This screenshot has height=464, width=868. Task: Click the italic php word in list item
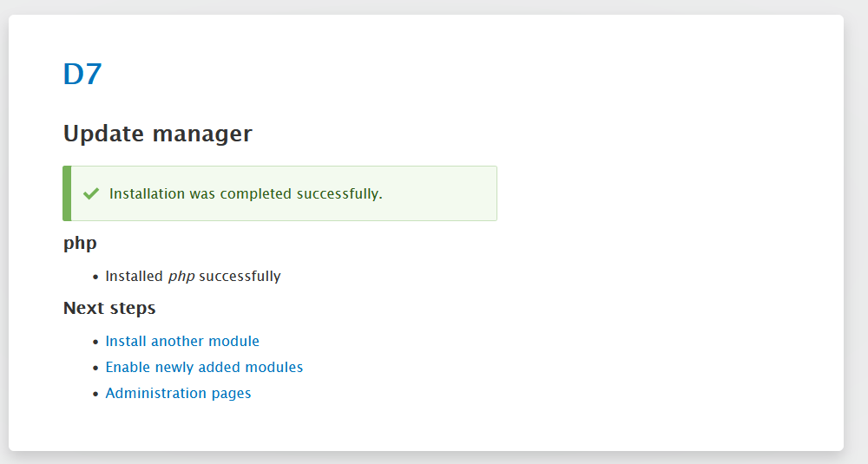181,276
